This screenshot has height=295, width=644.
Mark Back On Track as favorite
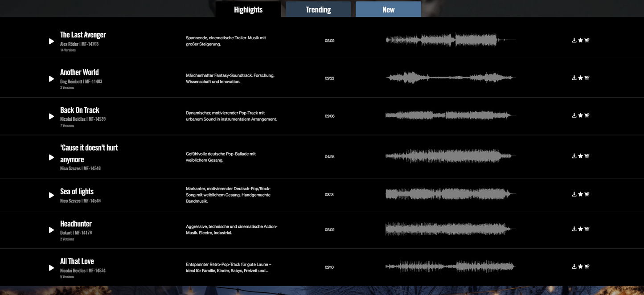click(x=580, y=115)
